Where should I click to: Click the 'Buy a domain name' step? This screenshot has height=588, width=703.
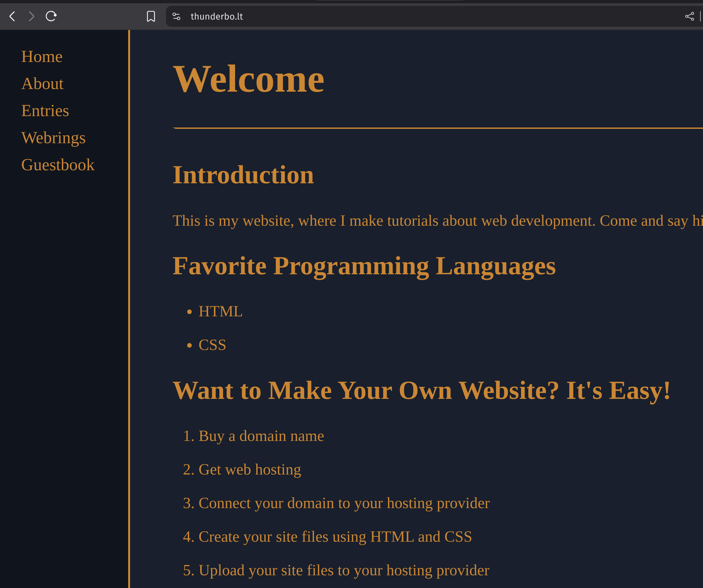pos(261,436)
